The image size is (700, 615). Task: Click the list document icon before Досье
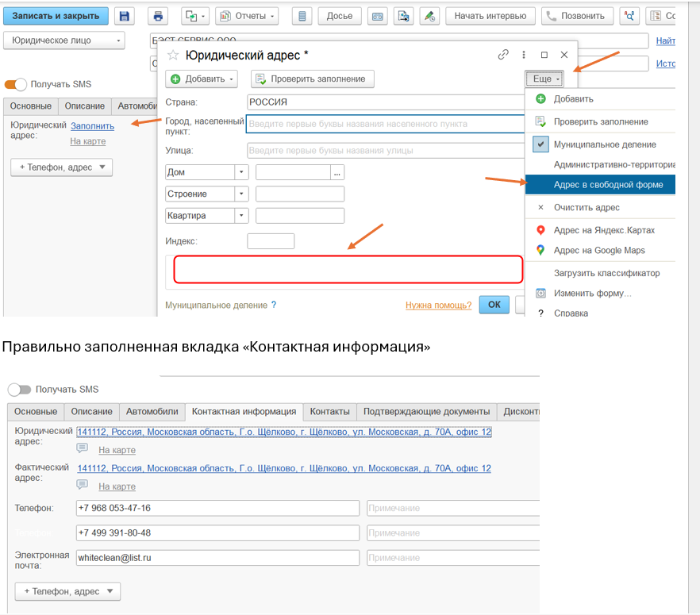pyautogui.click(x=302, y=16)
